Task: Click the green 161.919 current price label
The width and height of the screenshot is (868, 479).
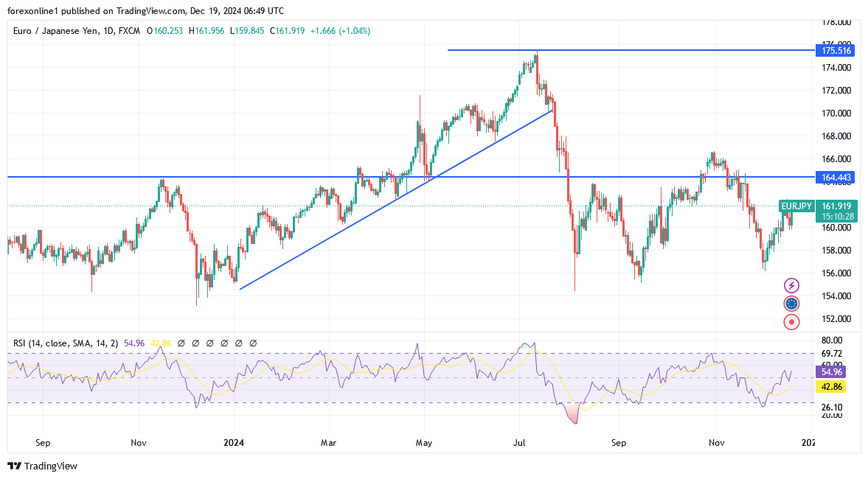Action: click(x=836, y=206)
